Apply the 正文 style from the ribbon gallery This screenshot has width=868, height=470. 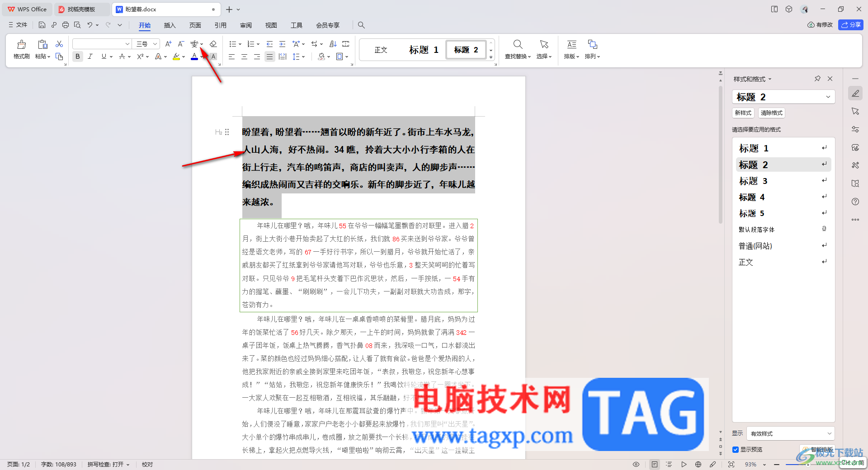381,50
